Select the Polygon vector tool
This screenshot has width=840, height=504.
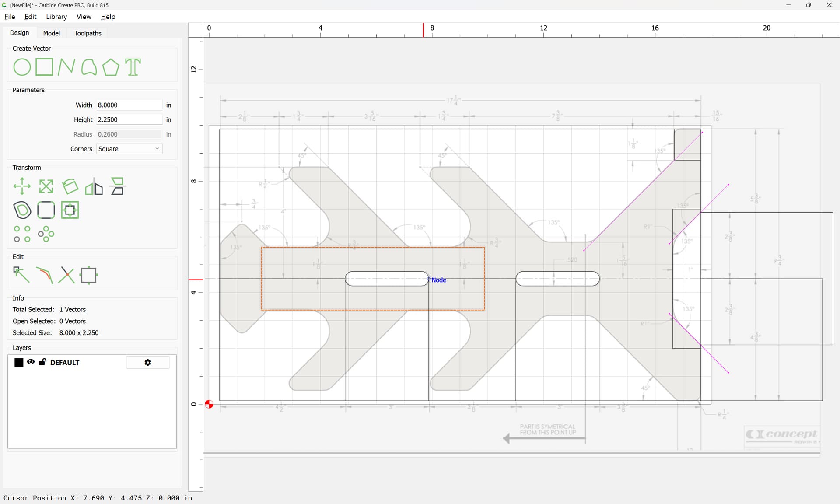pos(111,67)
